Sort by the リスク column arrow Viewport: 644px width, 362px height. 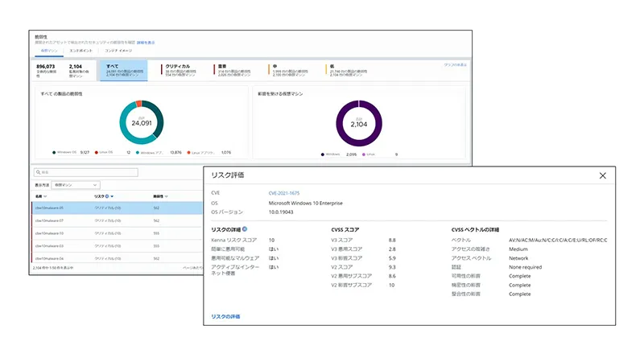pyautogui.click(x=112, y=196)
